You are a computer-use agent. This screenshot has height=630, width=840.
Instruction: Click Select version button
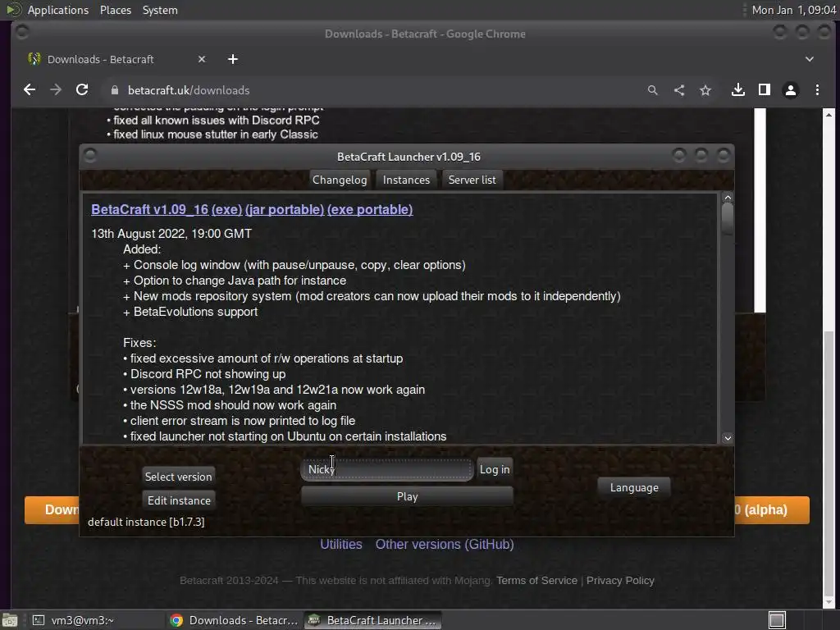(178, 477)
